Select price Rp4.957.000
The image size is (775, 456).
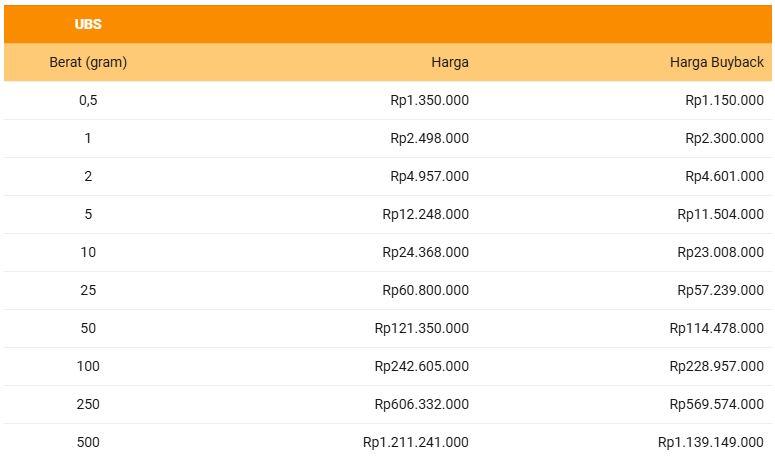[429, 176]
